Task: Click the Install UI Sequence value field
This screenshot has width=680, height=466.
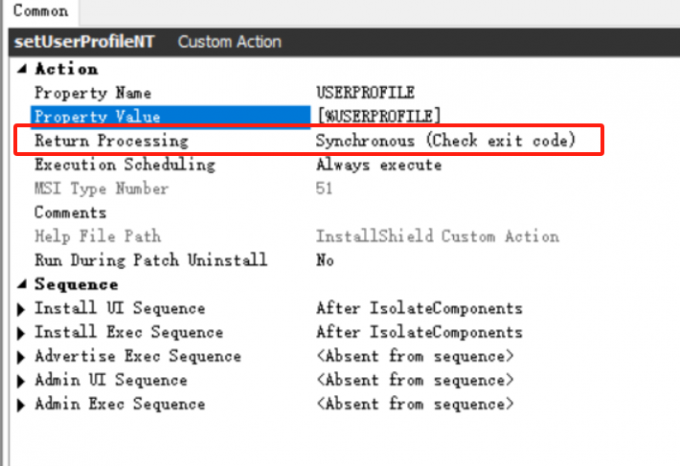Action: click(x=419, y=308)
